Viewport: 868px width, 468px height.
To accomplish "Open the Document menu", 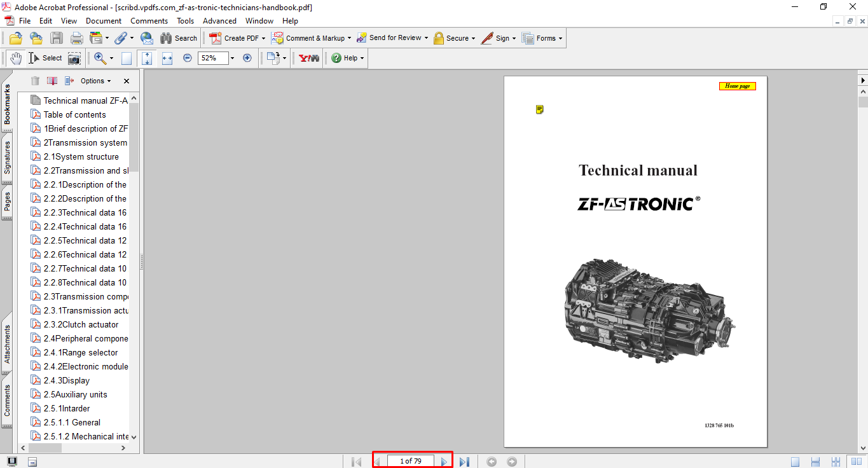I will coord(104,21).
